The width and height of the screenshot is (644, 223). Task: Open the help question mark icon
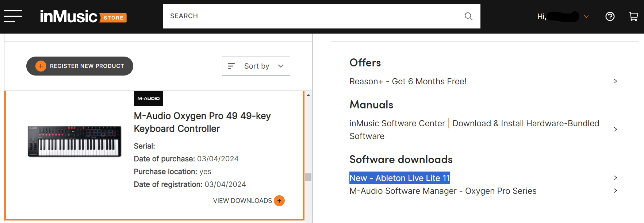click(610, 16)
